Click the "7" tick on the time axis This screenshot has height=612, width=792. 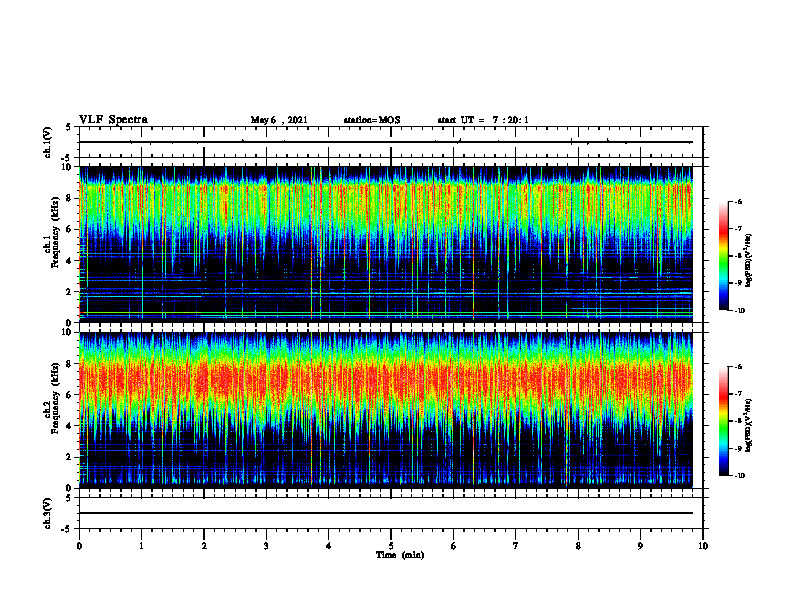[x=516, y=546]
